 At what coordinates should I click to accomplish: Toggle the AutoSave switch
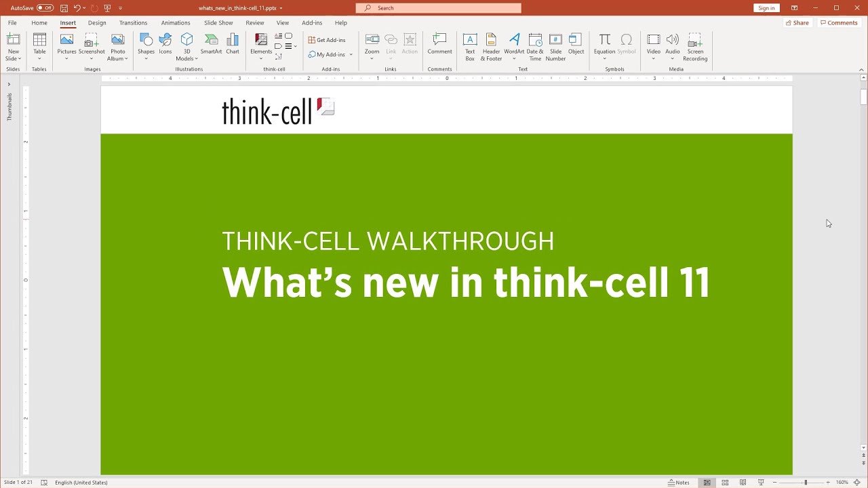pyautogui.click(x=45, y=8)
